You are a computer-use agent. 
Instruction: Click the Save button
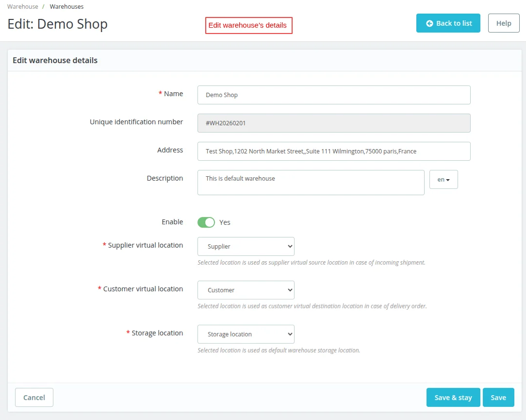pyautogui.click(x=498, y=398)
